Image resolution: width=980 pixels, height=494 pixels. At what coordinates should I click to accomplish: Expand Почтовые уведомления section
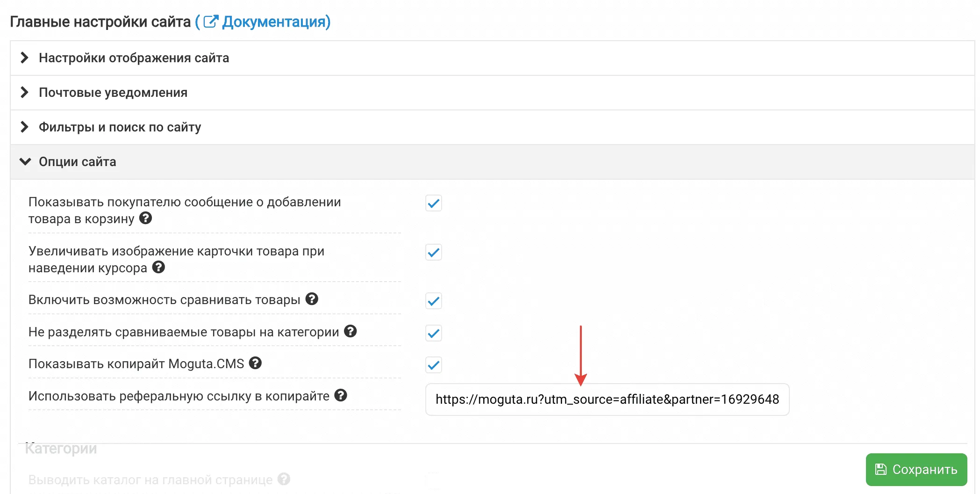(493, 93)
